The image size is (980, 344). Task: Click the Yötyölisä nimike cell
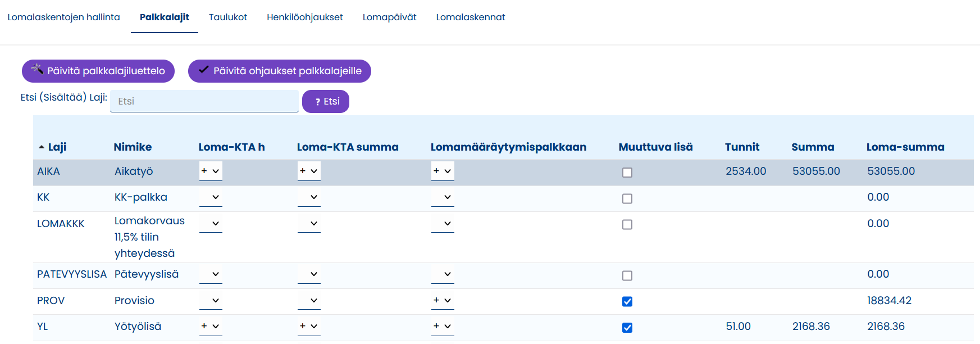coord(138,327)
